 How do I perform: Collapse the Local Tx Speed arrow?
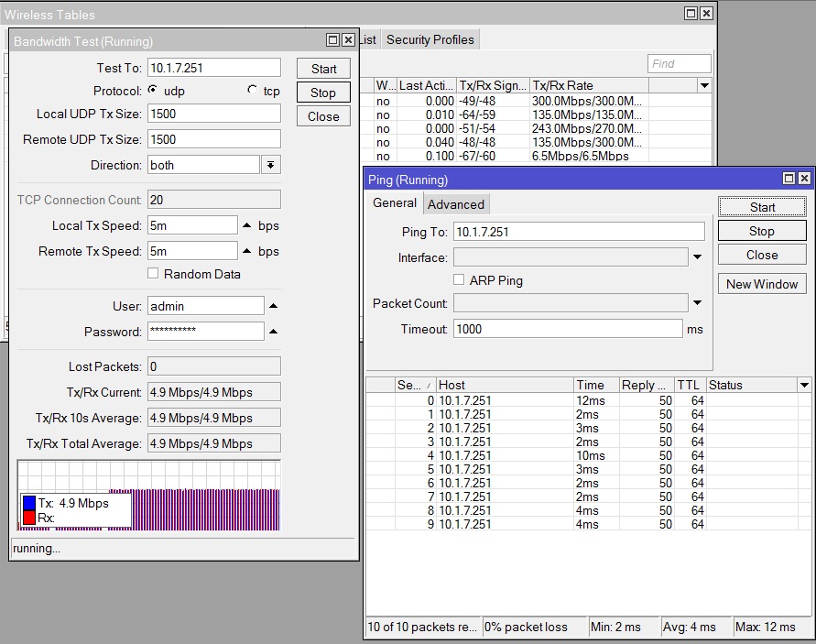pyautogui.click(x=246, y=225)
